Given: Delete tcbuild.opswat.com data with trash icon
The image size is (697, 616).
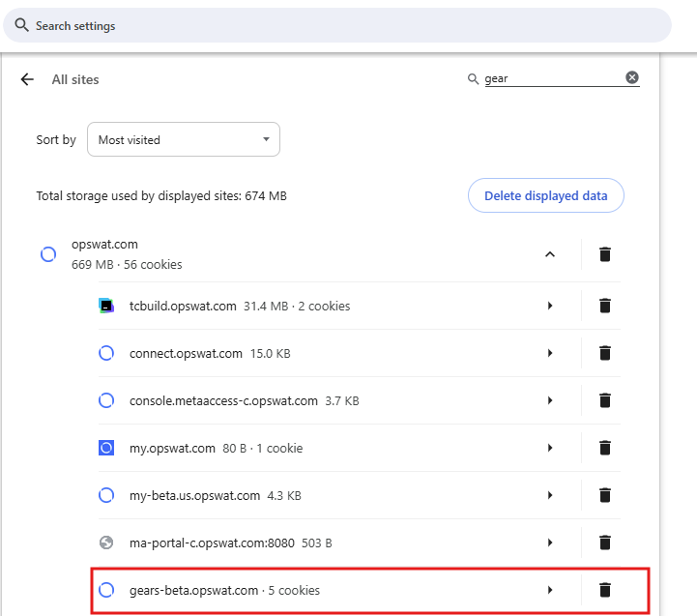Looking at the screenshot, I should point(605,306).
